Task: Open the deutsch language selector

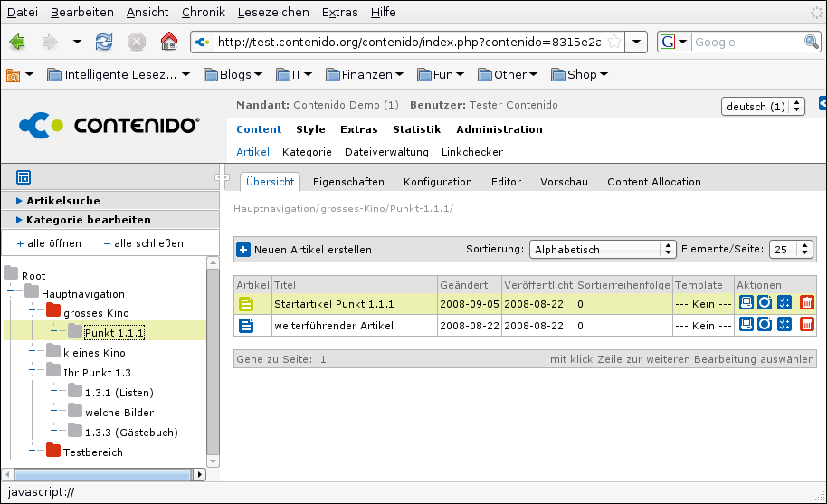Action: pos(764,107)
